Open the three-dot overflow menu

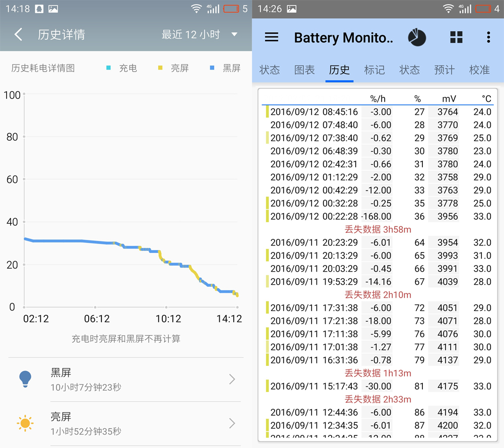tap(488, 37)
